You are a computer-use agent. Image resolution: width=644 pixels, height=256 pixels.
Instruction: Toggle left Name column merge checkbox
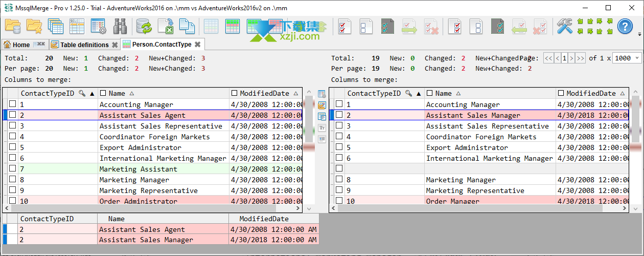[103, 93]
